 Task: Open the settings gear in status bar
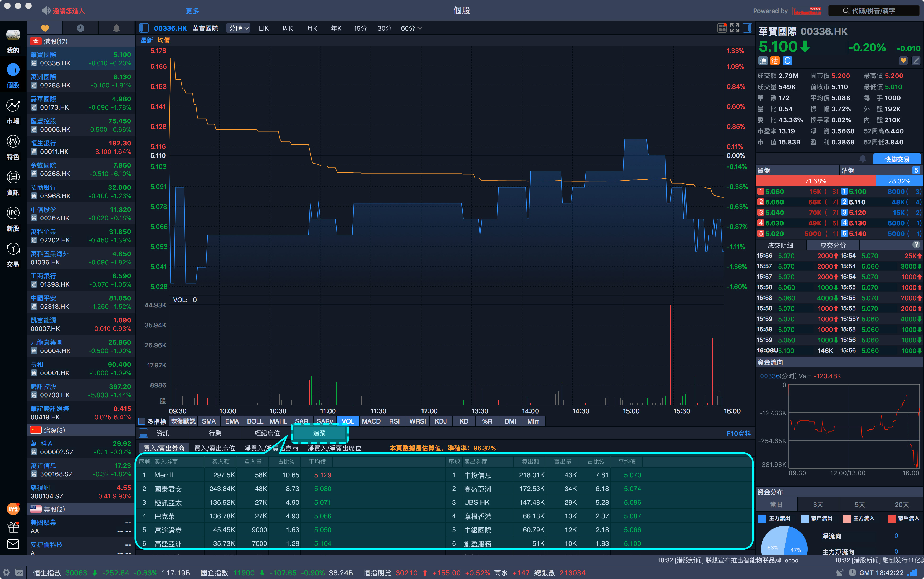(7, 572)
